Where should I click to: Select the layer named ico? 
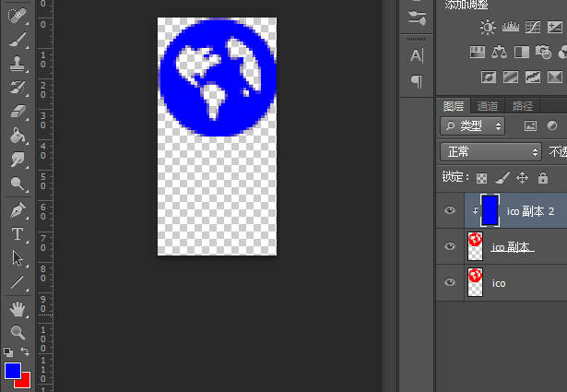coord(499,283)
